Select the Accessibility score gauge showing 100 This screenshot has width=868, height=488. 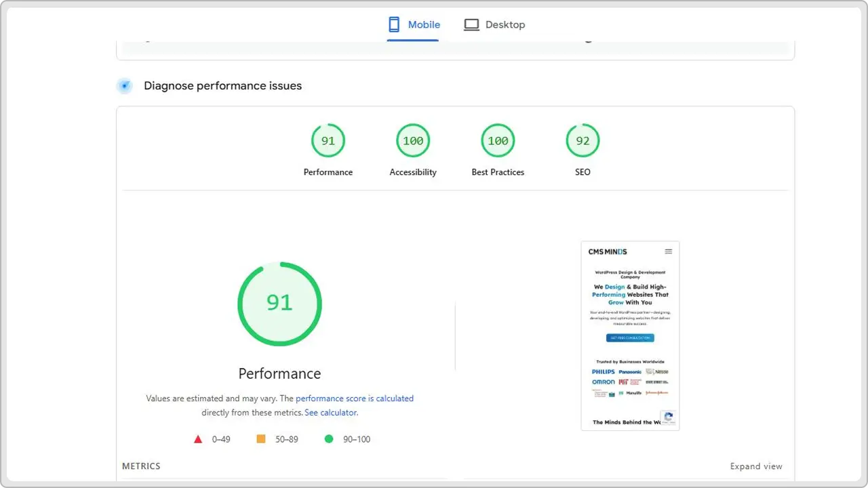pyautogui.click(x=413, y=140)
